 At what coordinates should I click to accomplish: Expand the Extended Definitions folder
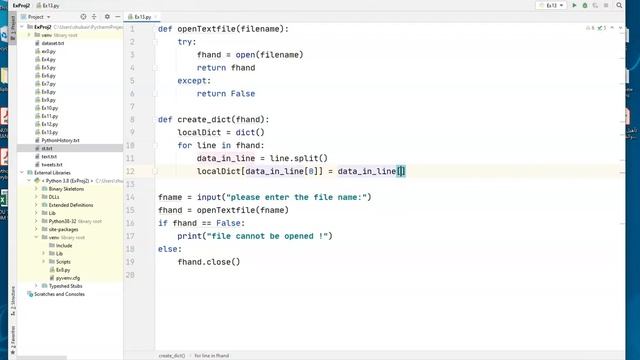[x=36, y=205]
